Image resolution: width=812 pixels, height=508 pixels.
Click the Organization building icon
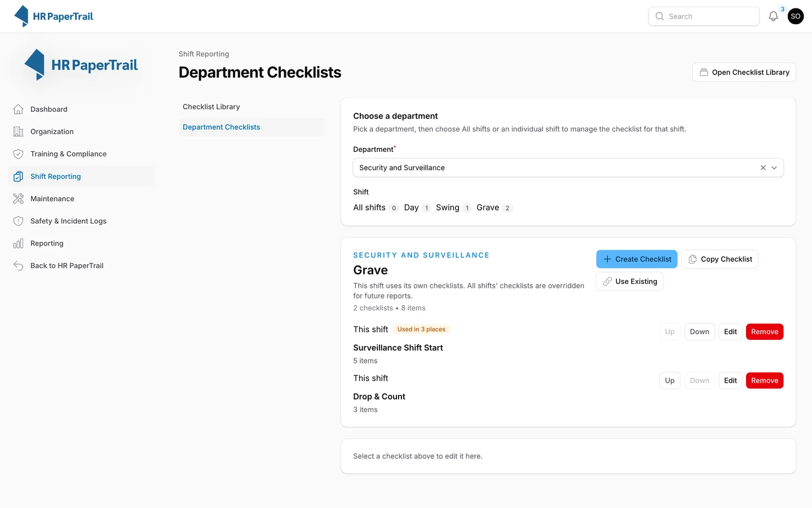click(19, 132)
